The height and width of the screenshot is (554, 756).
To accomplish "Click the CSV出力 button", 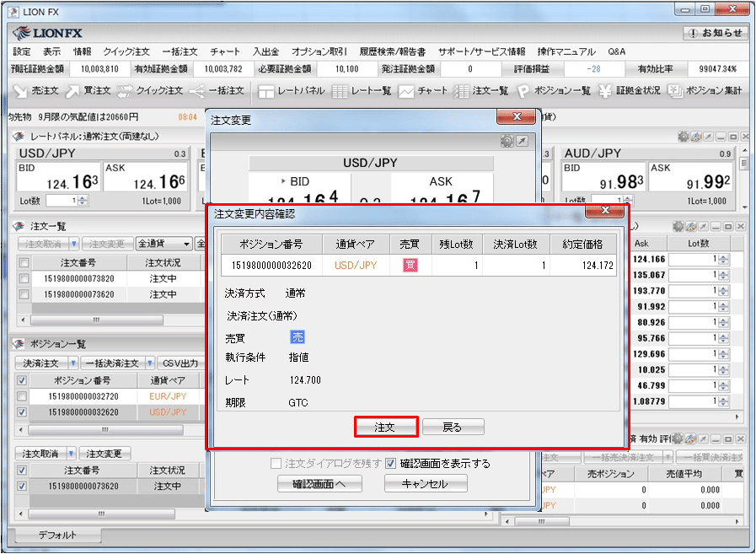I will (180, 363).
